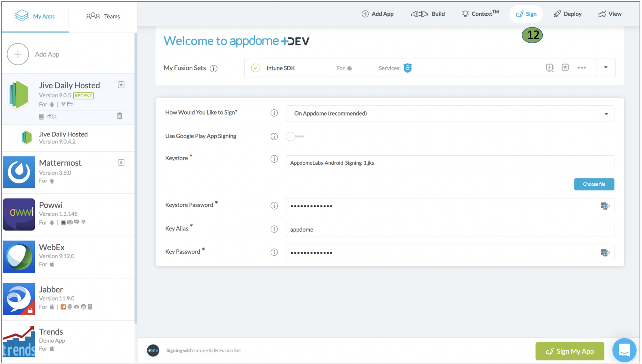Show info for How Would You Like to Sign
Image resolution: width=642 pixels, height=364 pixels.
[274, 113]
